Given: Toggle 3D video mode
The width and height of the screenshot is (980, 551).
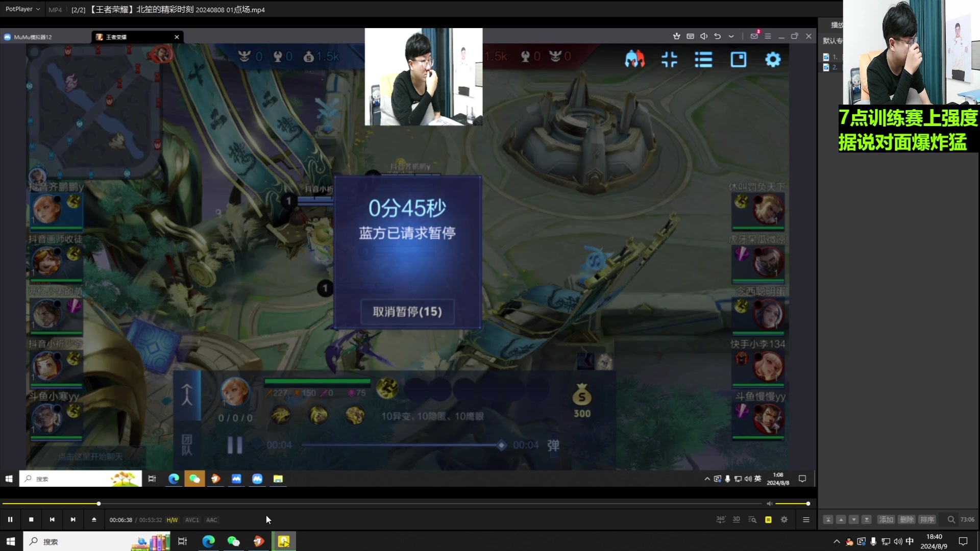Looking at the screenshot, I should point(736,519).
